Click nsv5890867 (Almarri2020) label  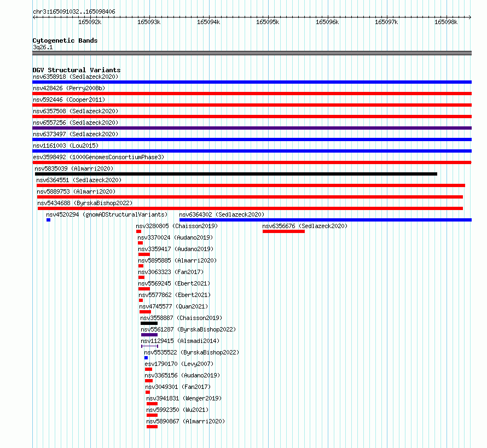[185, 421]
